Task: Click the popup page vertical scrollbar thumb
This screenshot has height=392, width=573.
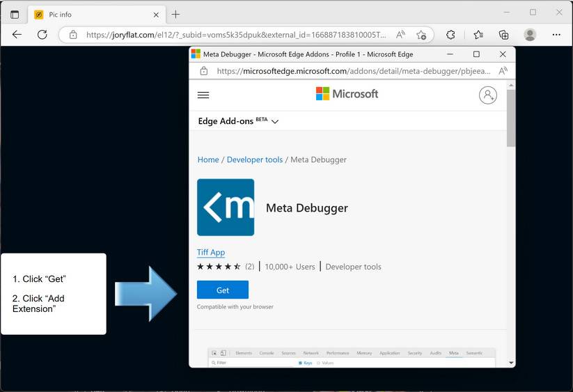Action: click(x=511, y=118)
